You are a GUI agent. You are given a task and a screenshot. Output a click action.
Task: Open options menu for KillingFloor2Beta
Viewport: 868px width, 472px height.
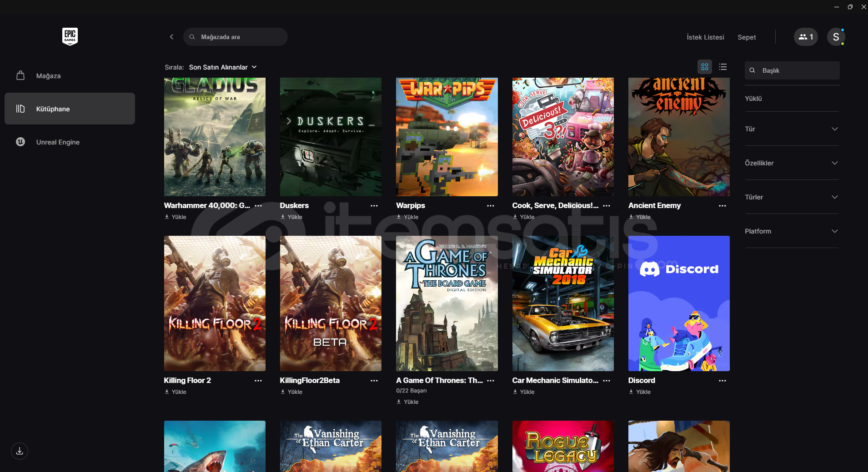tap(374, 381)
